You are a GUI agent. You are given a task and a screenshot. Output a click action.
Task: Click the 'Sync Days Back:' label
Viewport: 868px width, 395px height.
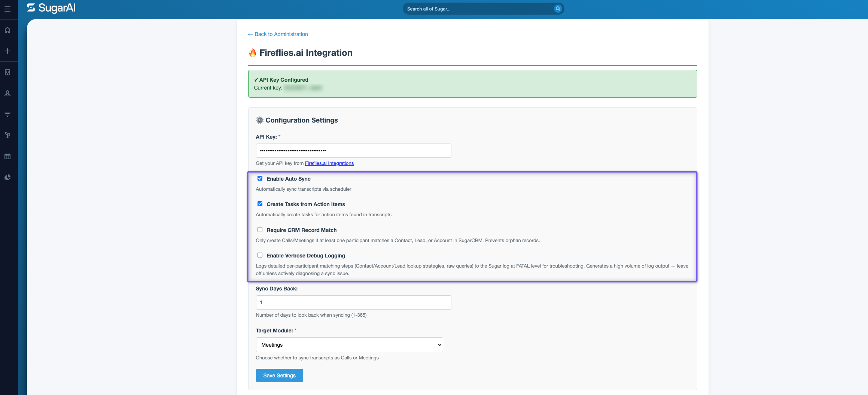[277, 289]
